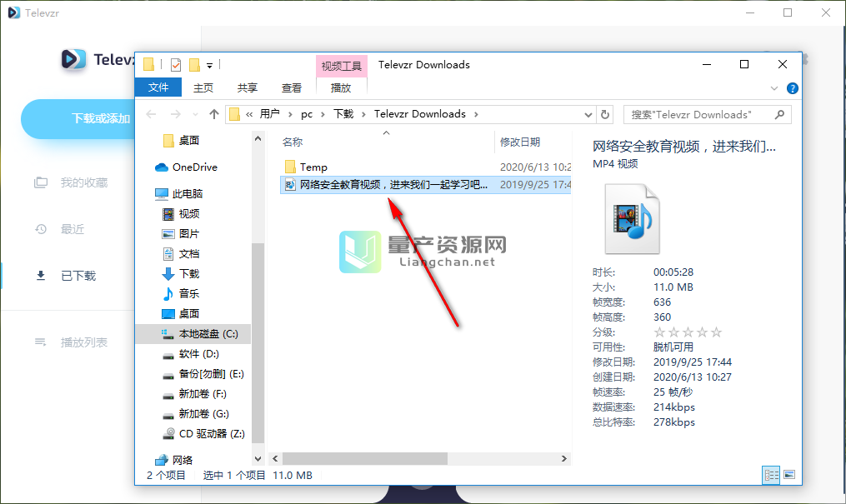Click the quick access Properties checkmark icon
The height and width of the screenshot is (504, 846).
[x=176, y=65]
